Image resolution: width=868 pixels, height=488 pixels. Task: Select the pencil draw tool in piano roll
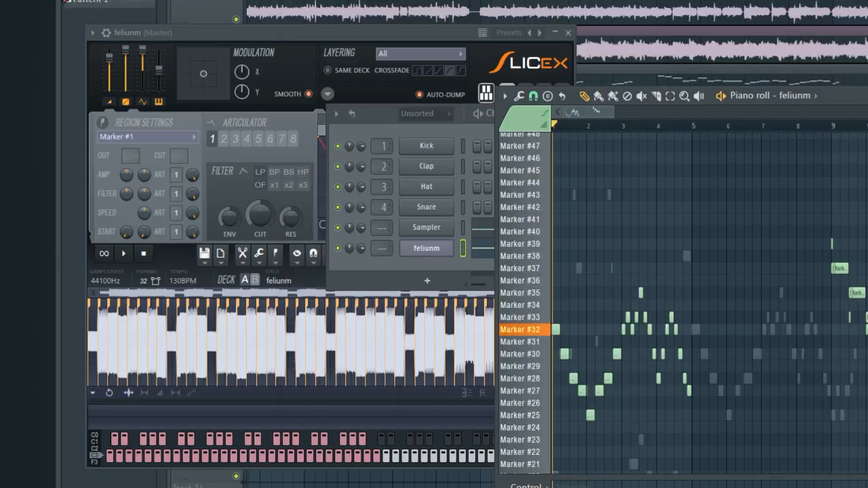584,96
